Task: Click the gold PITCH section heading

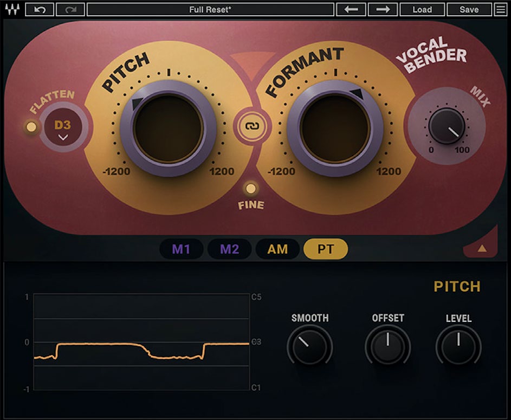Action: [x=457, y=287]
